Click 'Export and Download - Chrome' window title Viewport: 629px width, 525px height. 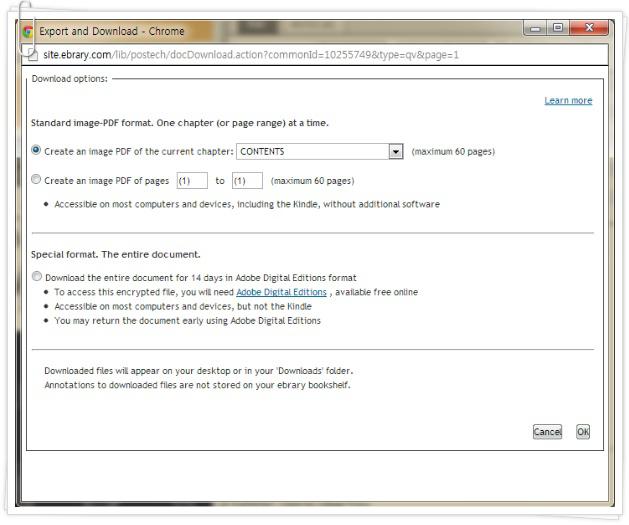(x=112, y=31)
